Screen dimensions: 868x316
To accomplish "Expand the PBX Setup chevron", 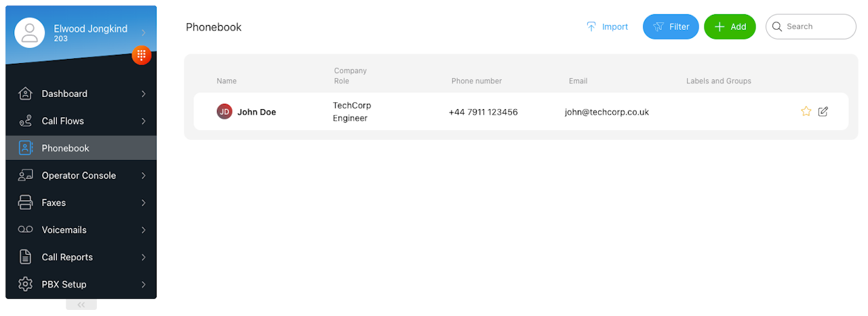I will [x=144, y=284].
